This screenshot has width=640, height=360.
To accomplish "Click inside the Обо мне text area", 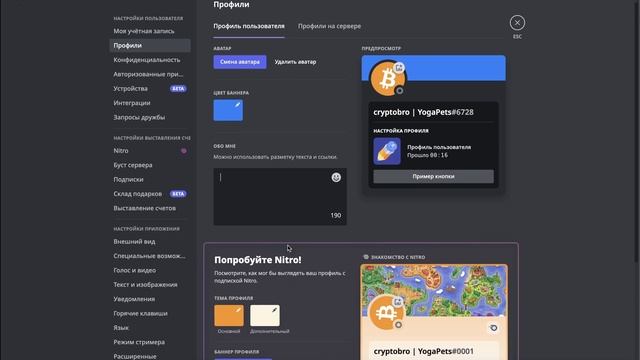I will click(x=280, y=196).
